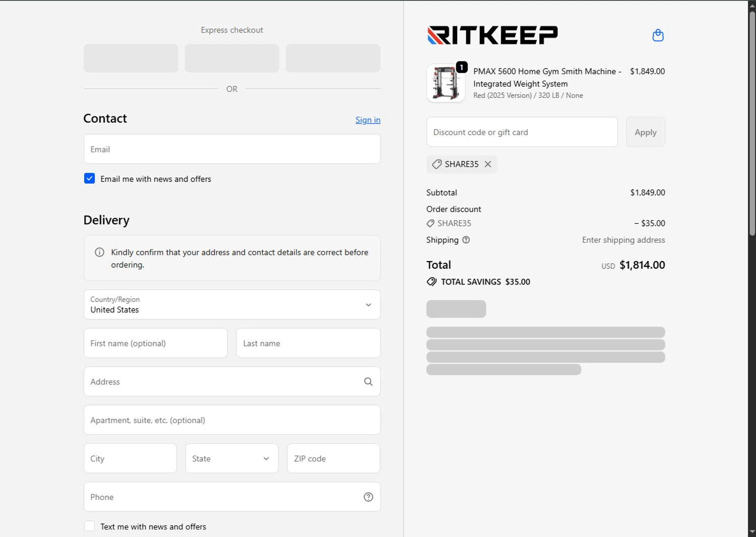This screenshot has height=537, width=756.
Task: Click the Apply discount button
Action: pyautogui.click(x=646, y=132)
